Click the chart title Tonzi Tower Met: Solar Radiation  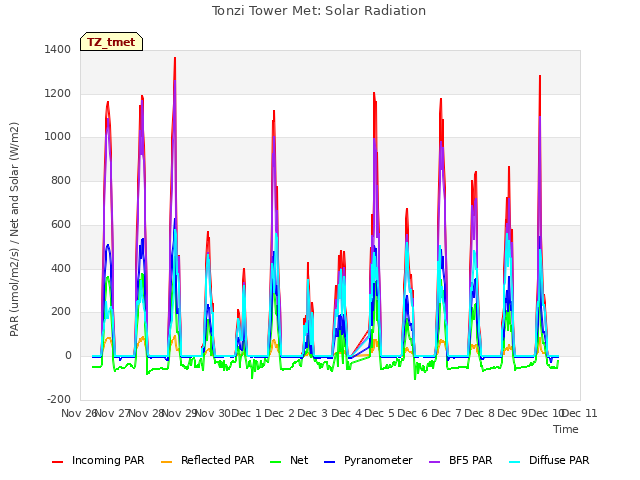319,11
